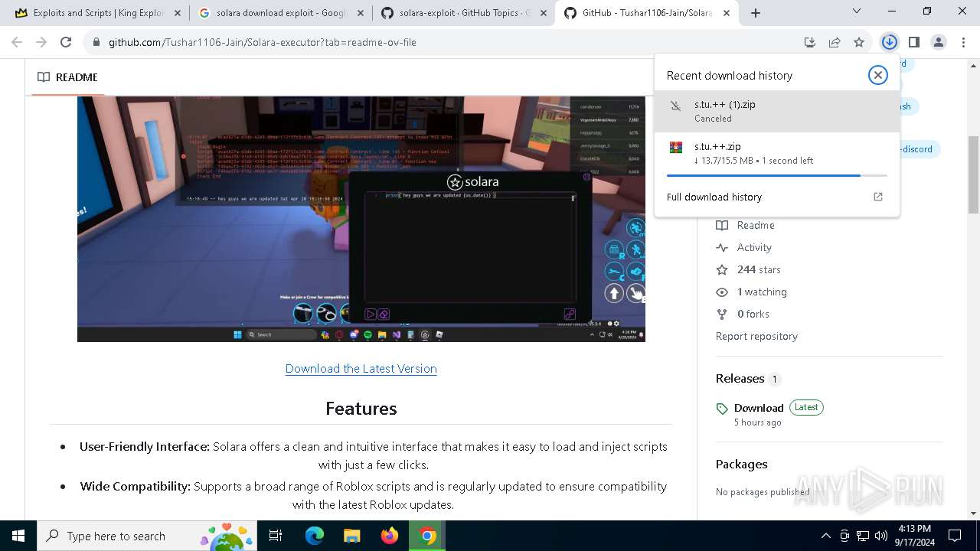The image size is (980, 551).
Task: Click the s.tu.++.zip download progress bar
Action: [776, 175]
